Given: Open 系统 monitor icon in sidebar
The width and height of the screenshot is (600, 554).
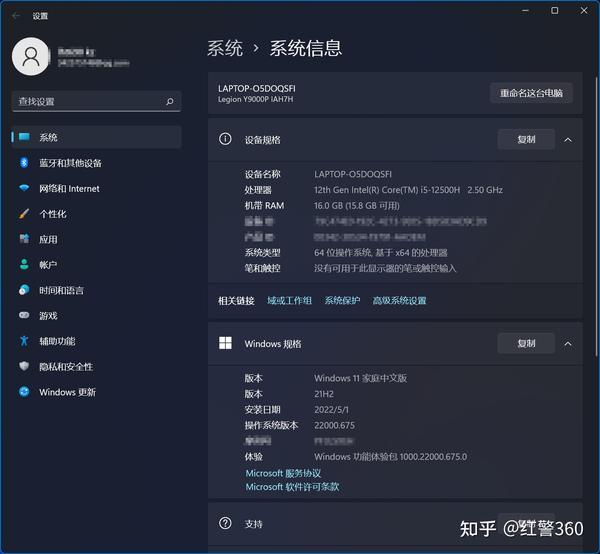Looking at the screenshot, I should pos(24,137).
